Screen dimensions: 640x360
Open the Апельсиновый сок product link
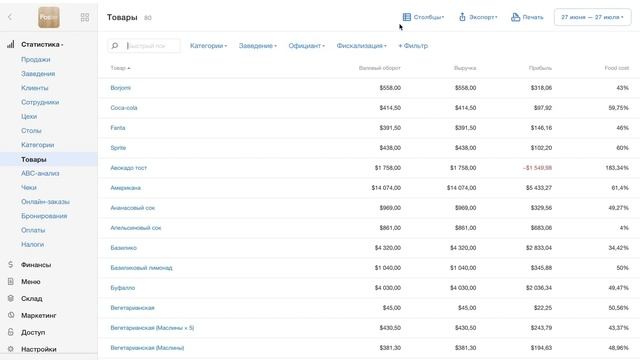pos(136,228)
